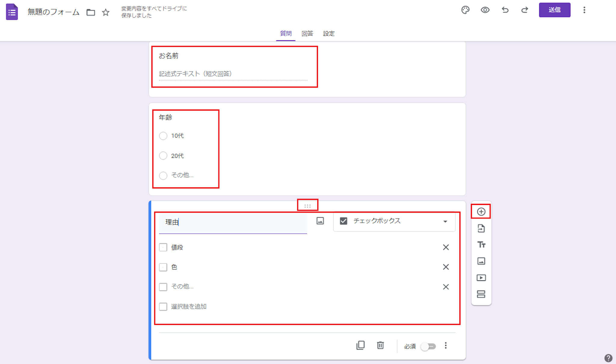Click the 送信 send button

pyautogui.click(x=554, y=10)
